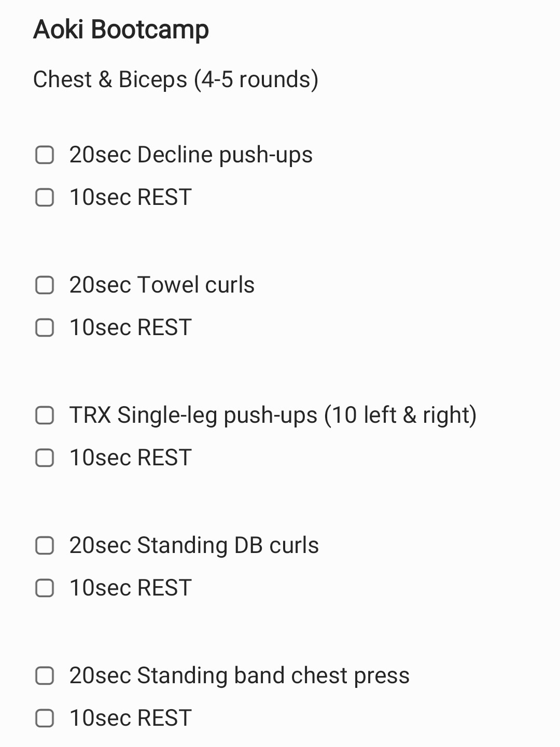Place cursor in Decline push-ups item text
Viewport: 560px width, 747px height.
[x=191, y=155]
